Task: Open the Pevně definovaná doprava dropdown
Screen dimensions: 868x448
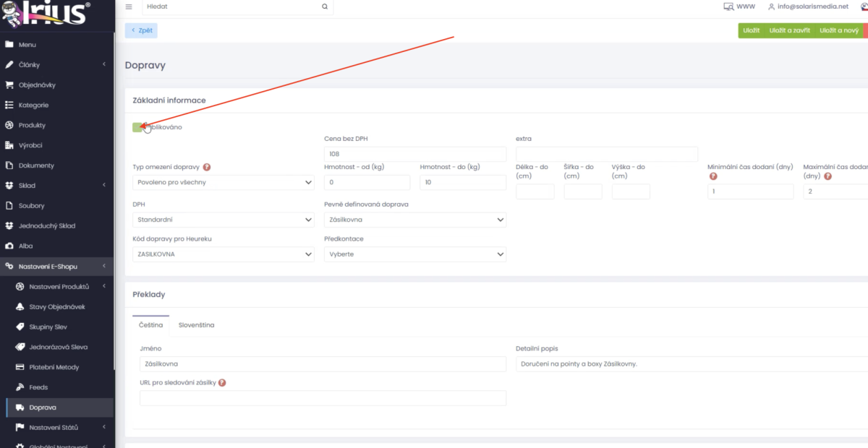Action: tap(415, 219)
